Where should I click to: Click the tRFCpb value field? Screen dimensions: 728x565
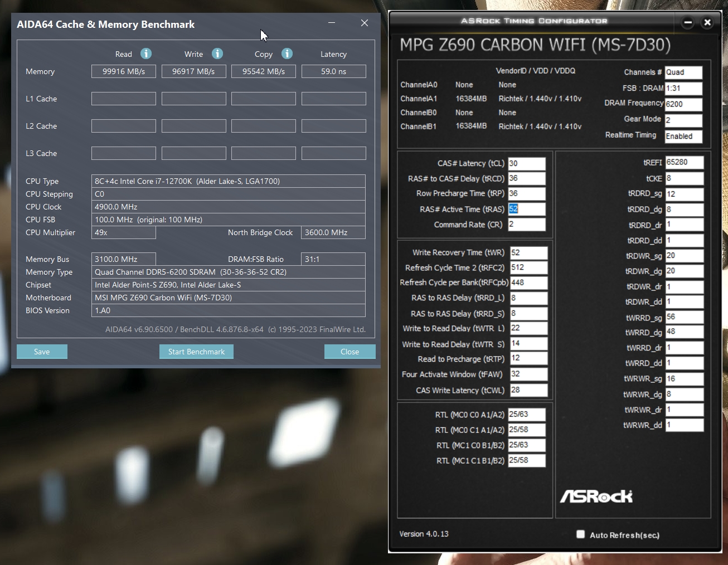[x=528, y=282]
